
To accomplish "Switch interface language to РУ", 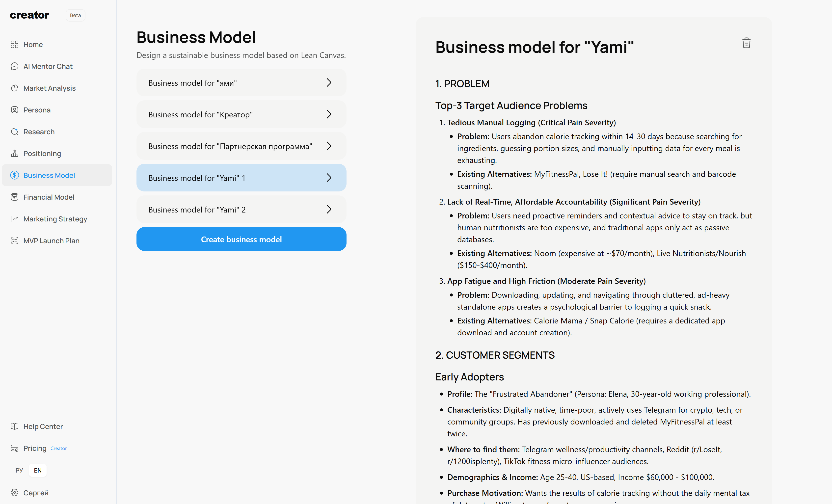I will (x=19, y=470).
